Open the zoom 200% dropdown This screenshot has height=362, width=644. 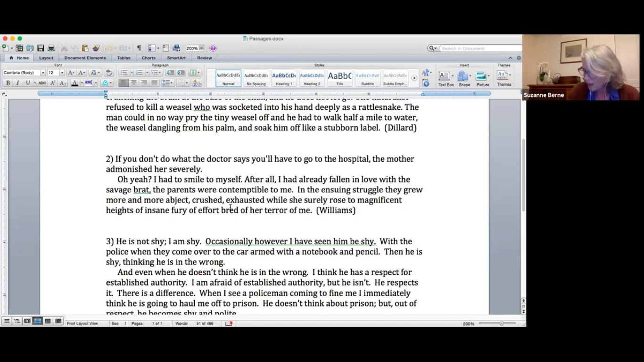tap(201, 48)
